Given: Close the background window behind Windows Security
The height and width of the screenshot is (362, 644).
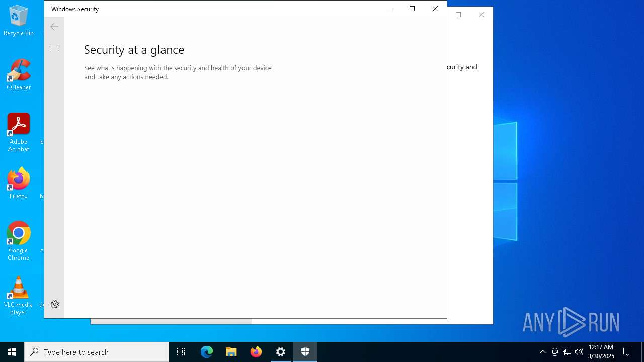Looking at the screenshot, I should [481, 15].
